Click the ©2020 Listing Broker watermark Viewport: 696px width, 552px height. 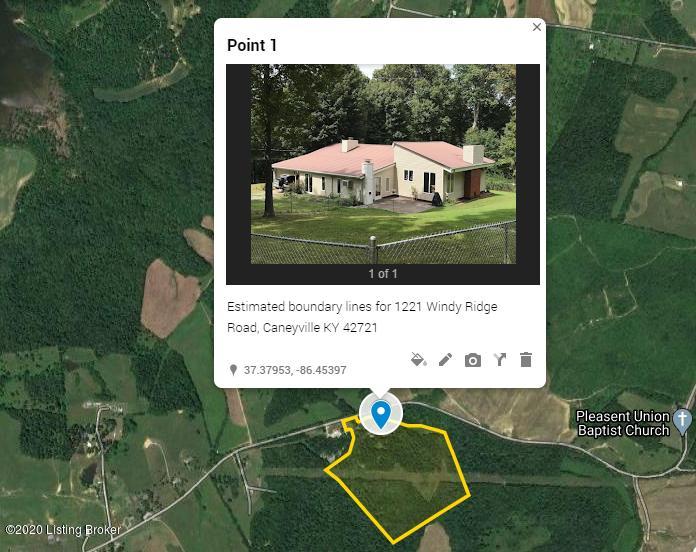[x=63, y=530]
